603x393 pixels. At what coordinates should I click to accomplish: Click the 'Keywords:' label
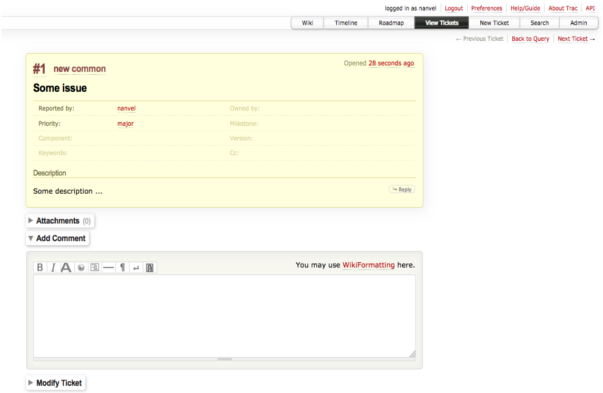tap(53, 153)
